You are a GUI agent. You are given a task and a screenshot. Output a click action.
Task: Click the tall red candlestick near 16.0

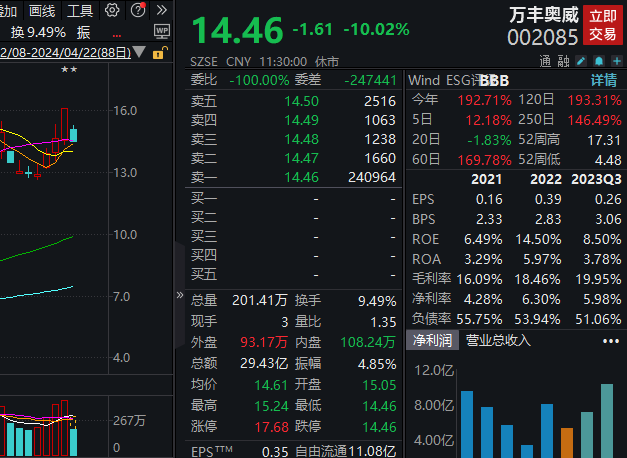tap(64, 125)
